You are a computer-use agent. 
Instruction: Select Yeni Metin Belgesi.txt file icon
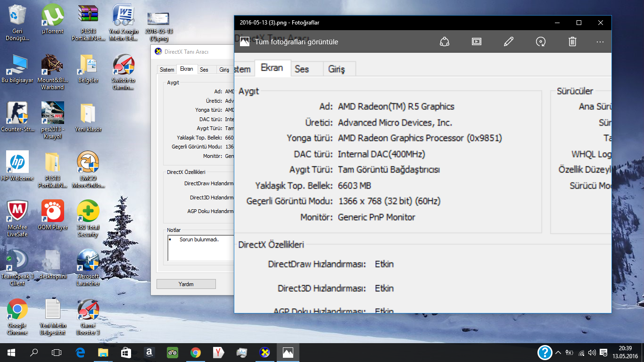point(53,316)
